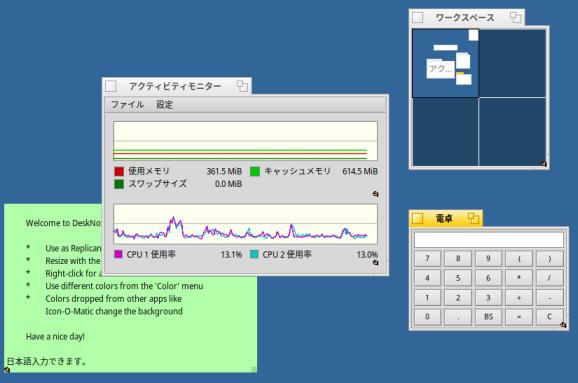Click the green キャッシュメモリ color swatch
This screenshot has width=578, height=383.
[x=255, y=171]
